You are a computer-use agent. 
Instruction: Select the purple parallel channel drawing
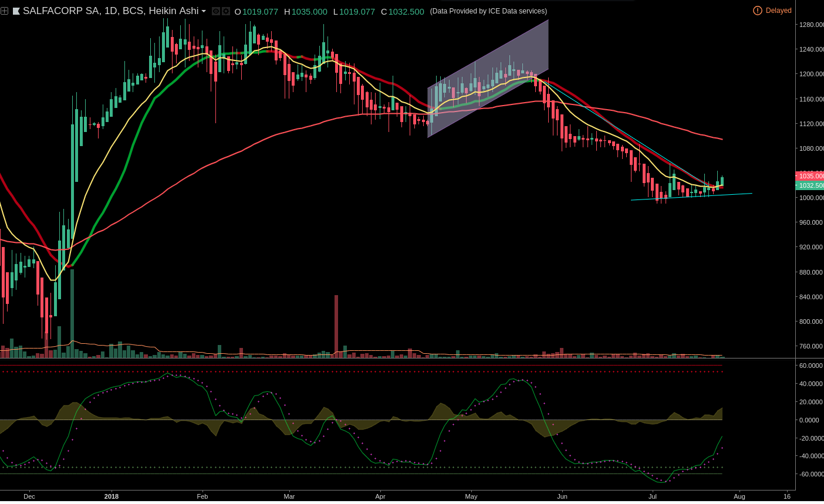coord(488,79)
